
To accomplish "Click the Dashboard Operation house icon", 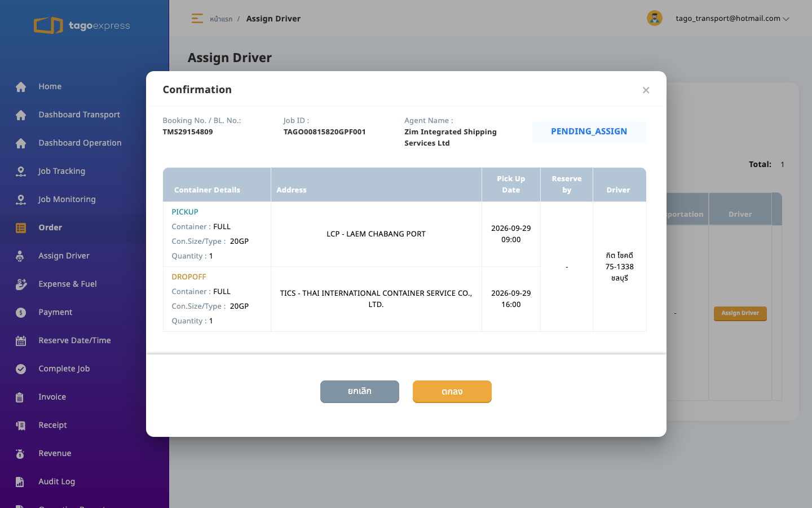I will tap(21, 143).
